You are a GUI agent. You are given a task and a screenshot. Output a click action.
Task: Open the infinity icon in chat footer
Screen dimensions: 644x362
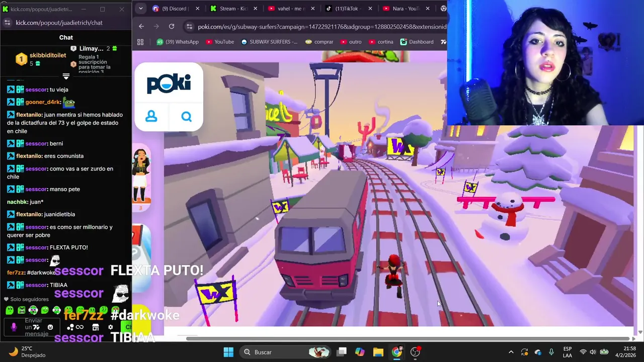pos(79,327)
